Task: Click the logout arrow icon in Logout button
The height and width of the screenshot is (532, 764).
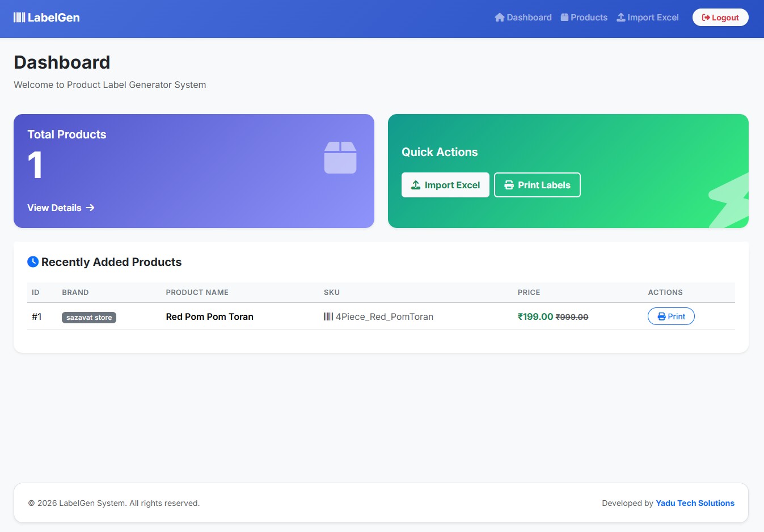Action: (706, 17)
